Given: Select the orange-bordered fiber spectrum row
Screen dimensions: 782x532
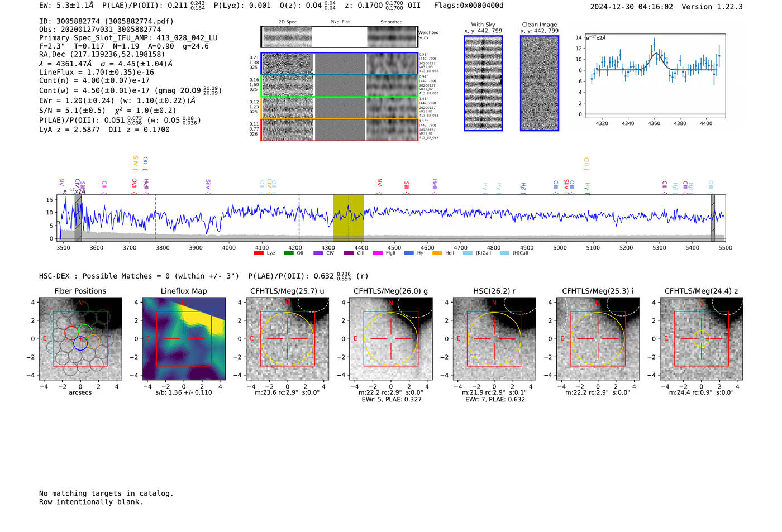Looking at the screenshot, I should coord(339,108).
